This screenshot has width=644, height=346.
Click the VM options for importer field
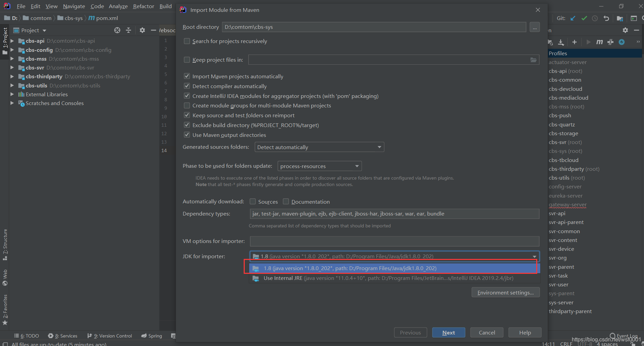tap(394, 241)
